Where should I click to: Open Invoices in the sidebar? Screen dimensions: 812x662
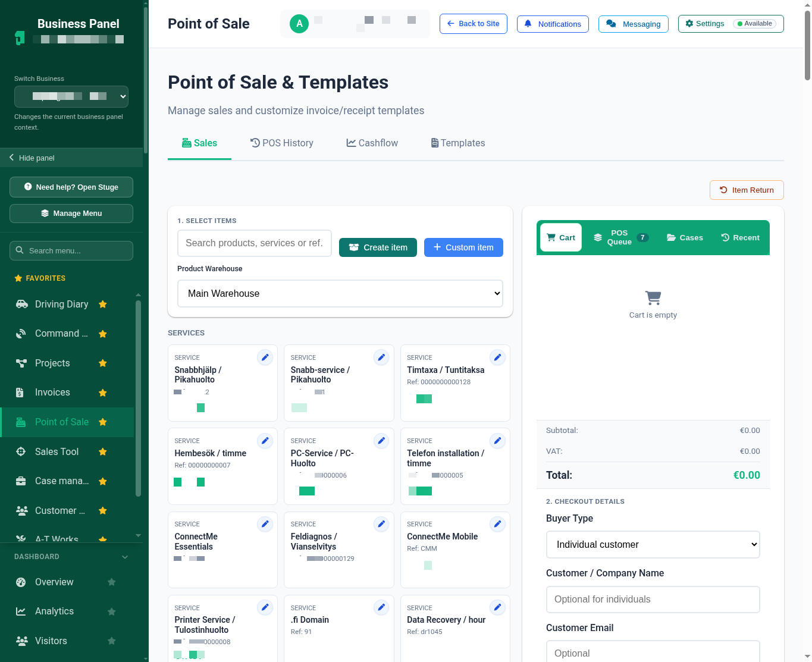point(52,393)
